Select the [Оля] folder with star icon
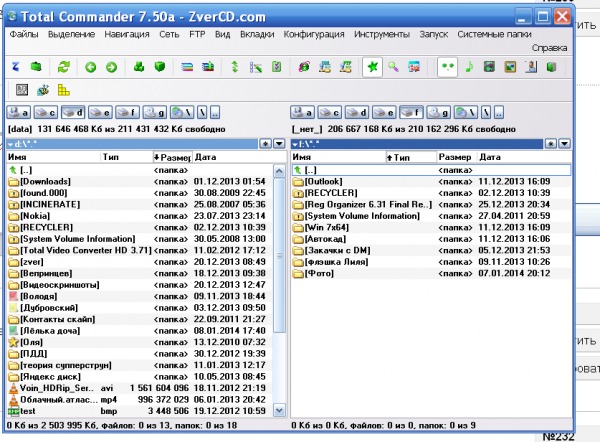This screenshot has width=600, height=442. (140, 342)
